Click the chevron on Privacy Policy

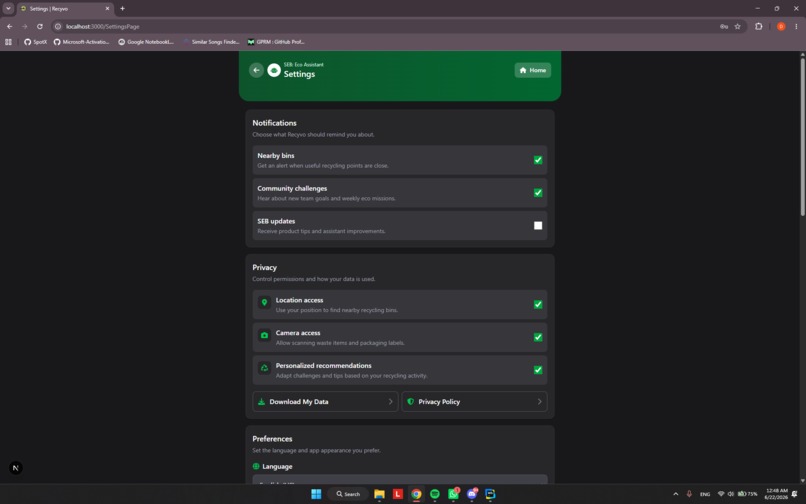(539, 402)
